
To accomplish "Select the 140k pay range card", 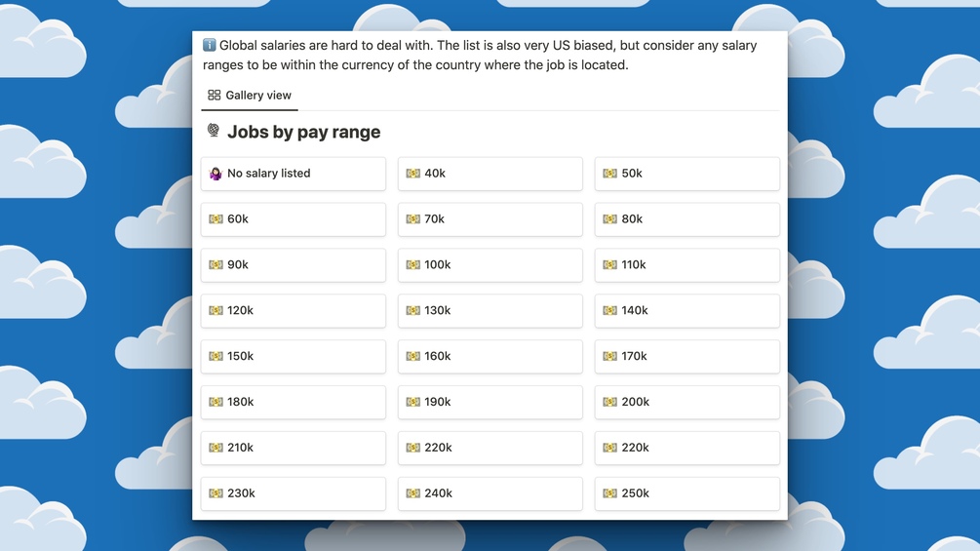I will (686, 311).
